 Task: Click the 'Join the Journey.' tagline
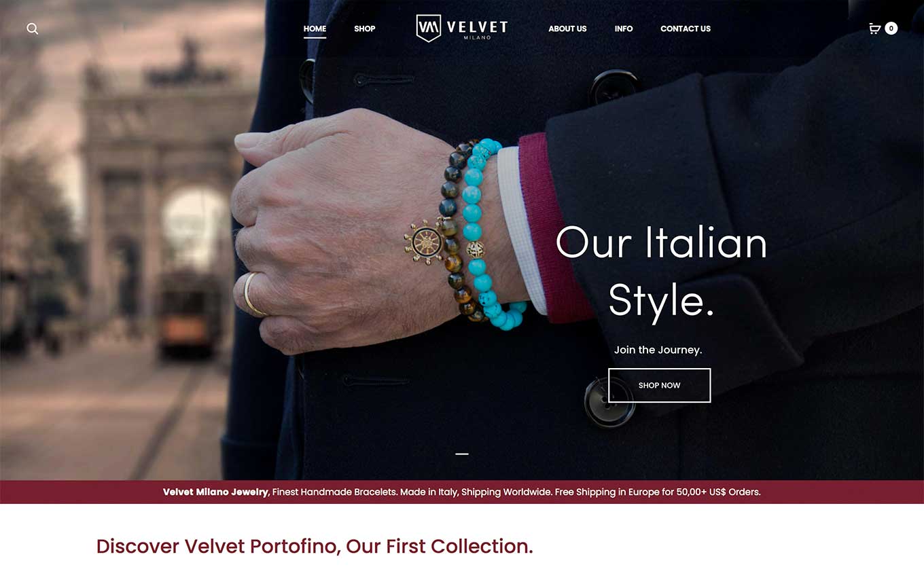click(658, 350)
